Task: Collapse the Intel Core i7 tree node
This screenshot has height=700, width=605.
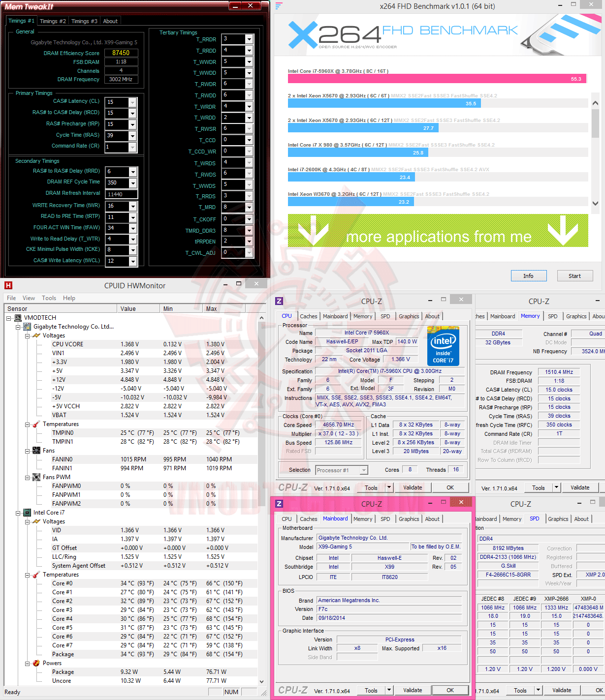Action: point(18,513)
